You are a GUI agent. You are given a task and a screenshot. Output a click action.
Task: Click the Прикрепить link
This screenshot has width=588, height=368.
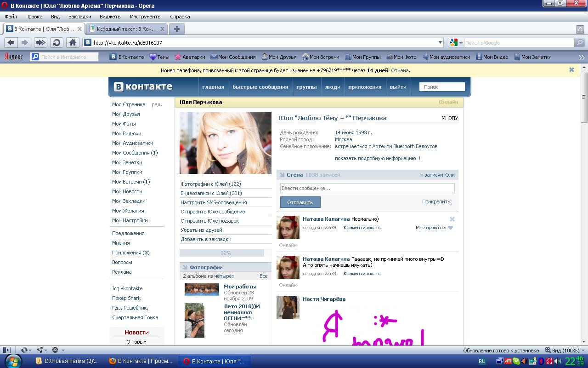(x=436, y=201)
